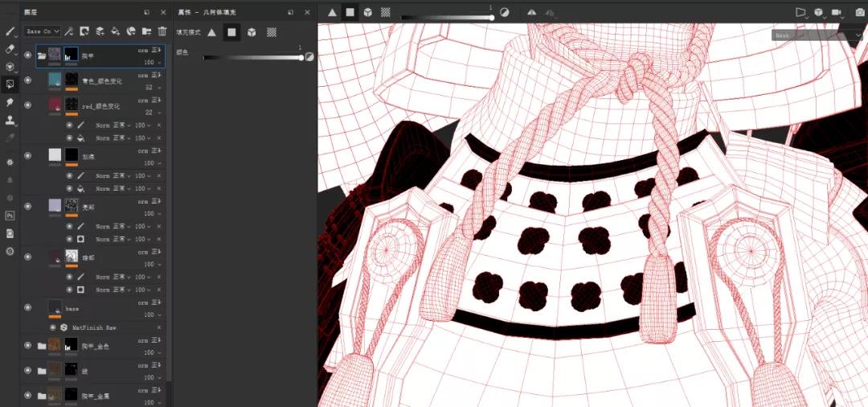Open the 3D display cube dropdown in viewport
868x407 pixels.
tap(819, 12)
